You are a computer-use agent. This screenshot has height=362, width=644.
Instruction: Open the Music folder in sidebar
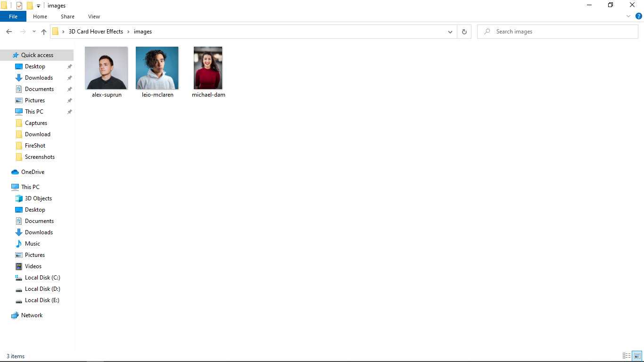[32, 244]
